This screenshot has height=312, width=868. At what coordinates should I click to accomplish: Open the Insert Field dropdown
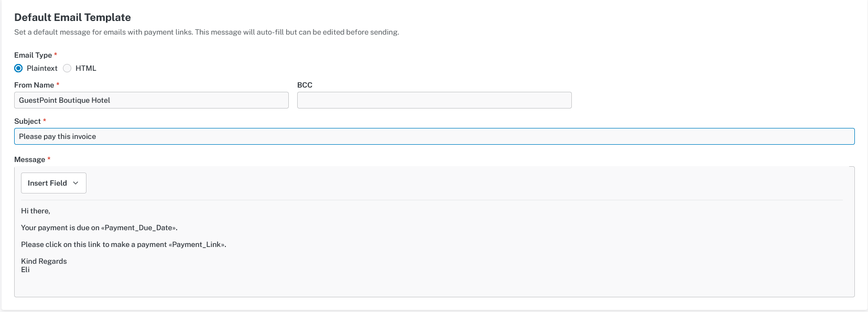[x=53, y=183]
